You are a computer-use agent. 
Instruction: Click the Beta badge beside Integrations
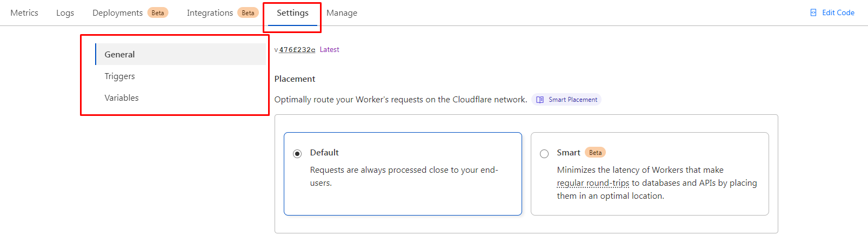tap(248, 12)
